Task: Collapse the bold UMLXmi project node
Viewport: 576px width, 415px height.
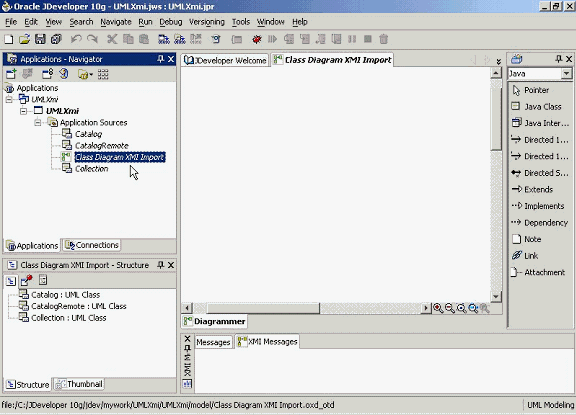Action: [23, 111]
